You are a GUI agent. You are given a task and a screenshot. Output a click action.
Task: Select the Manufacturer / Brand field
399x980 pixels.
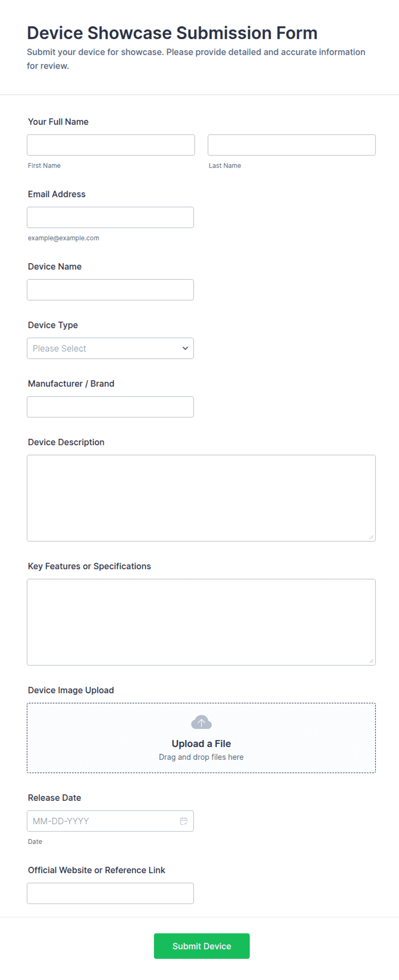110,407
